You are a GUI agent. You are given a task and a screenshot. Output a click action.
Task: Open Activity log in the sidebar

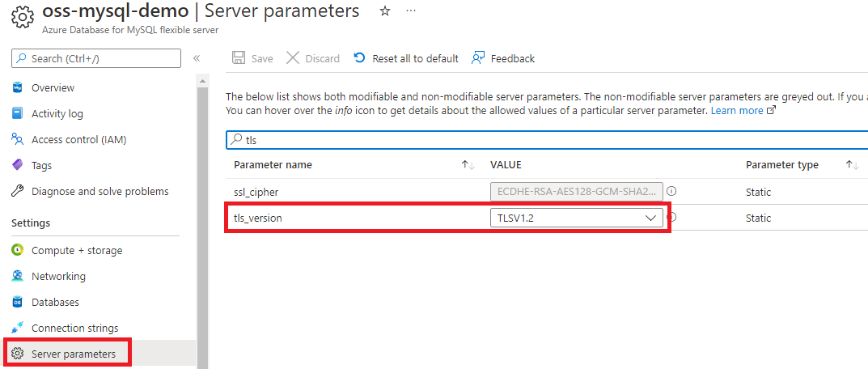tap(57, 113)
